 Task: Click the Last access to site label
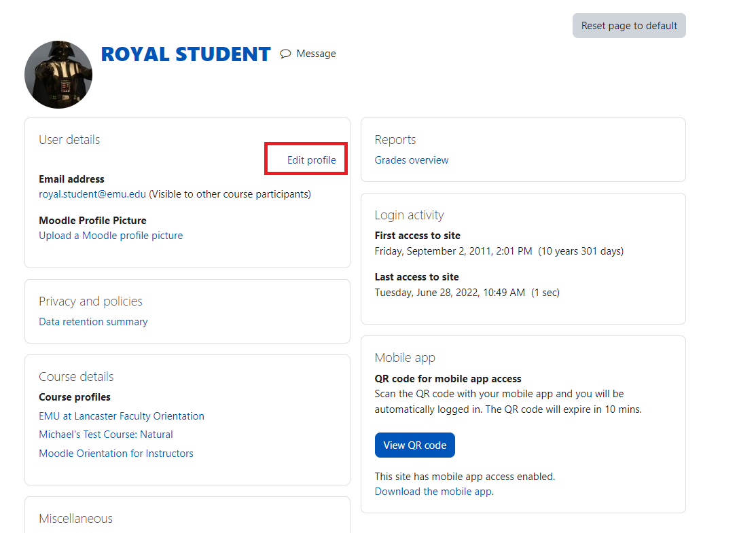coord(416,277)
